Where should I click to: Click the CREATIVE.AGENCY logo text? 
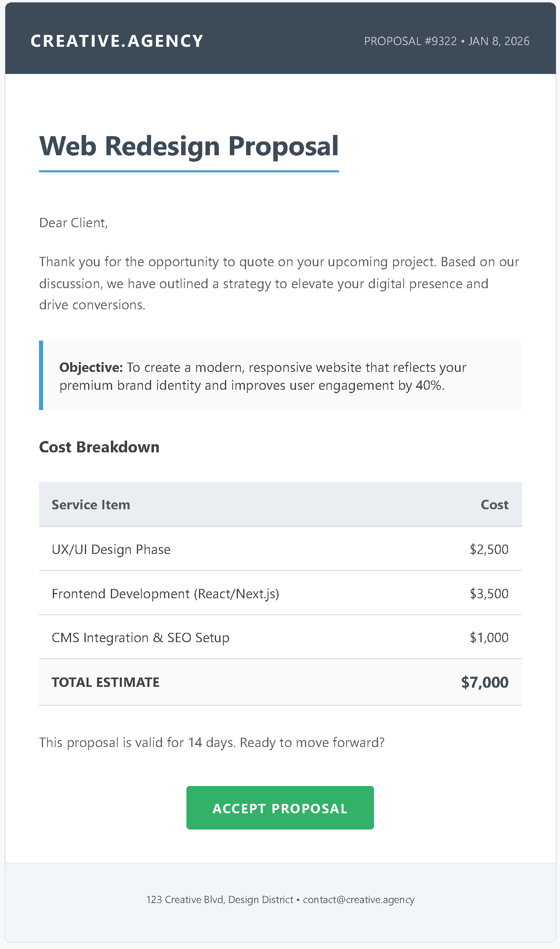tap(117, 41)
